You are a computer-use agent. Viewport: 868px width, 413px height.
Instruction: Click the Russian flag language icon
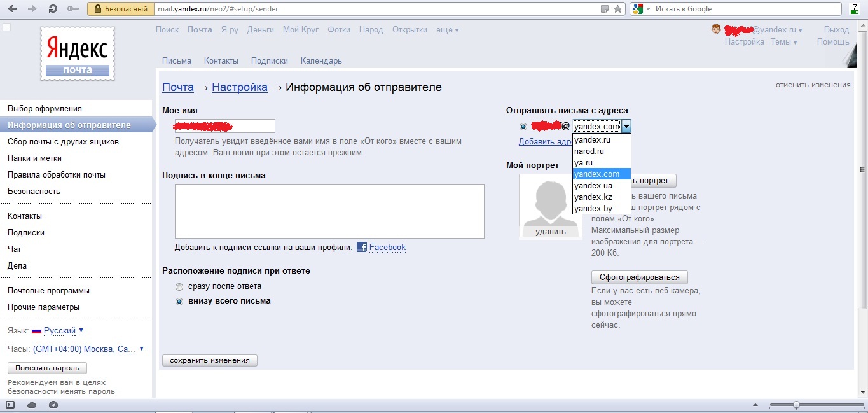coord(36,331)
